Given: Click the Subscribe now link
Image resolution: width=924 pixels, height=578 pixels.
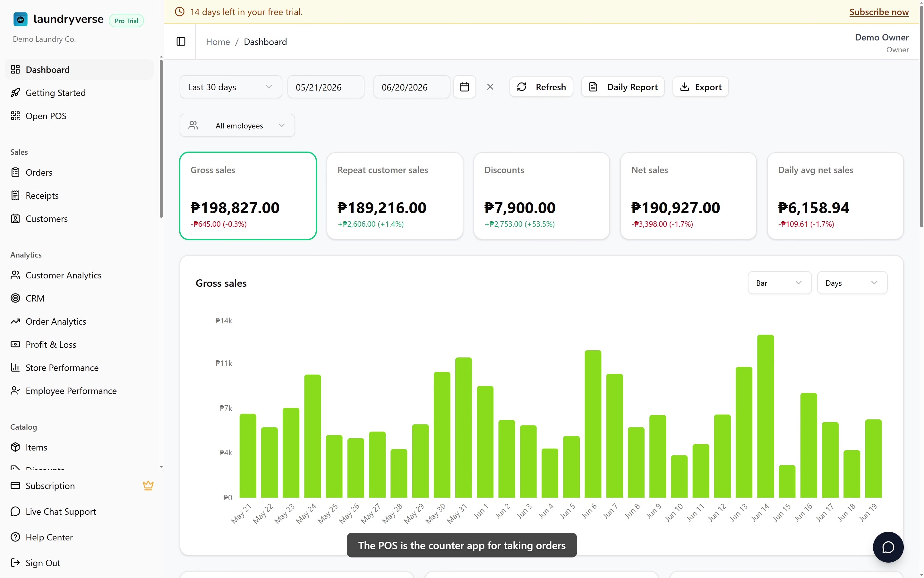Looking at the screenshot, I should point(878,12).
